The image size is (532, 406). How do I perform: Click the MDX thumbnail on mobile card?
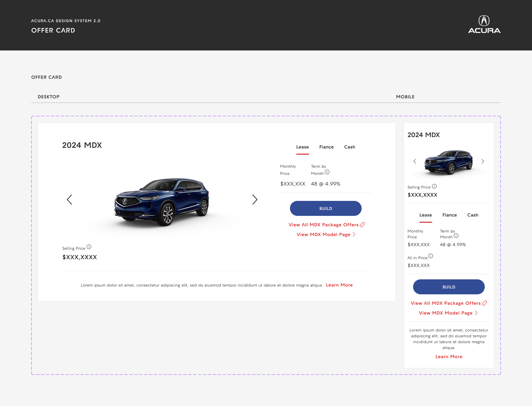[449, 162]
